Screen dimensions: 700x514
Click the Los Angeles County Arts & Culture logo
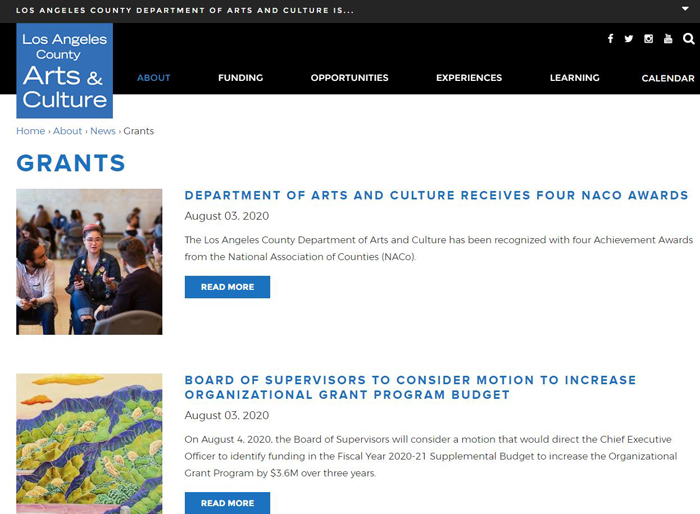[64, 71]
